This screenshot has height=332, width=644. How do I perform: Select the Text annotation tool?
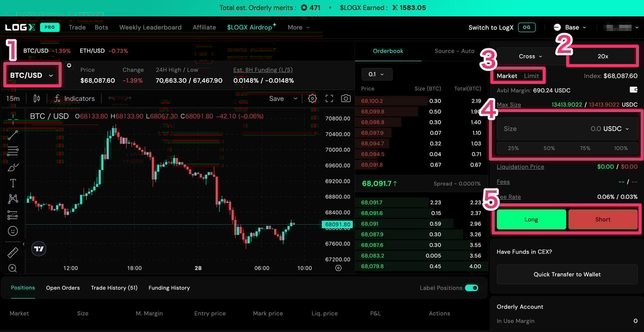click(x=13, y=183)
